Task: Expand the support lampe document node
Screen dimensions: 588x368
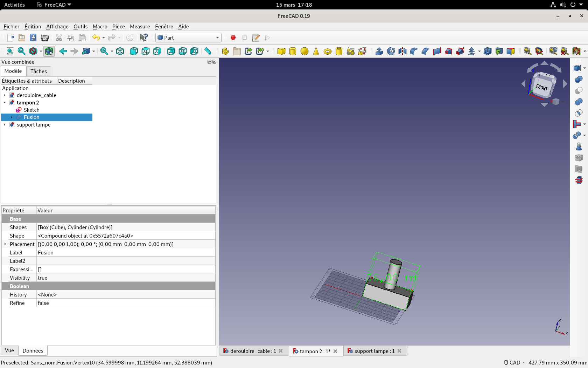Action: coord(4,125)
